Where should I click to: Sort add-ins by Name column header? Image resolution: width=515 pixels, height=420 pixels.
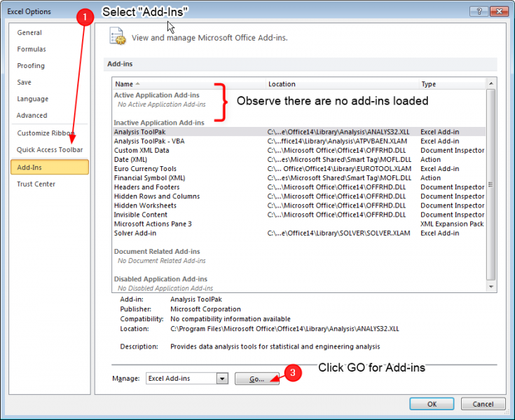pyautogui.click(x=189, y=84)
